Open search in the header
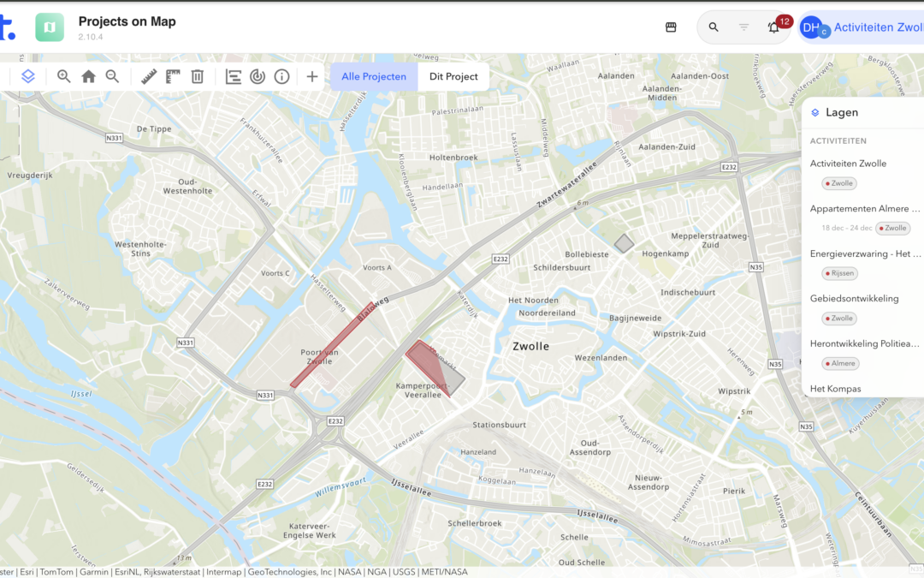 [714, 27]
